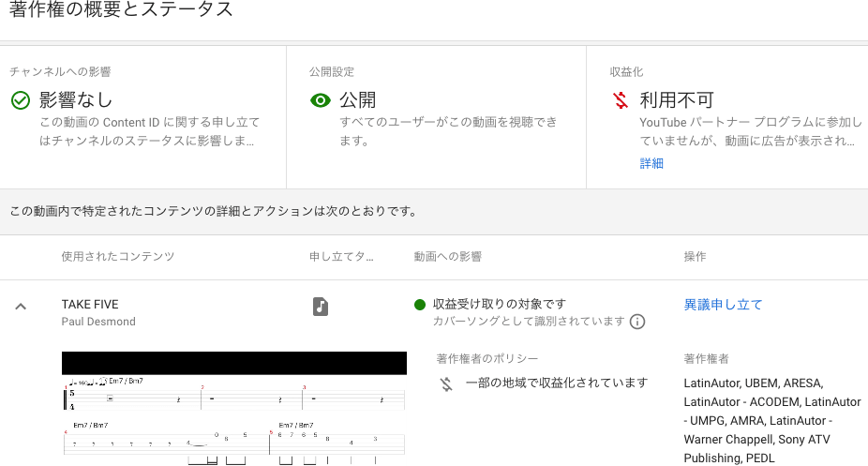
Task: Click the カバーソングとして識別されています text
Action: pyautogui.click(x=529, y=321)
